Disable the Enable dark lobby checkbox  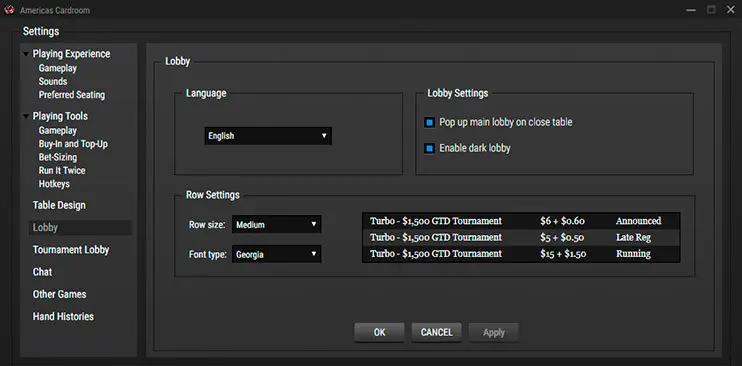[429, 149]
